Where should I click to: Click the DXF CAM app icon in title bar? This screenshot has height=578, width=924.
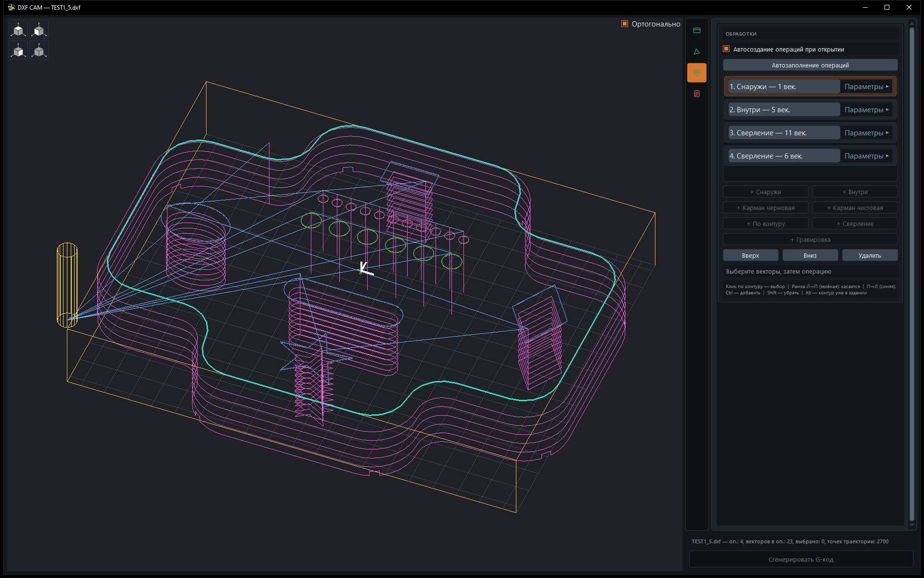click(x=11, y=7)
